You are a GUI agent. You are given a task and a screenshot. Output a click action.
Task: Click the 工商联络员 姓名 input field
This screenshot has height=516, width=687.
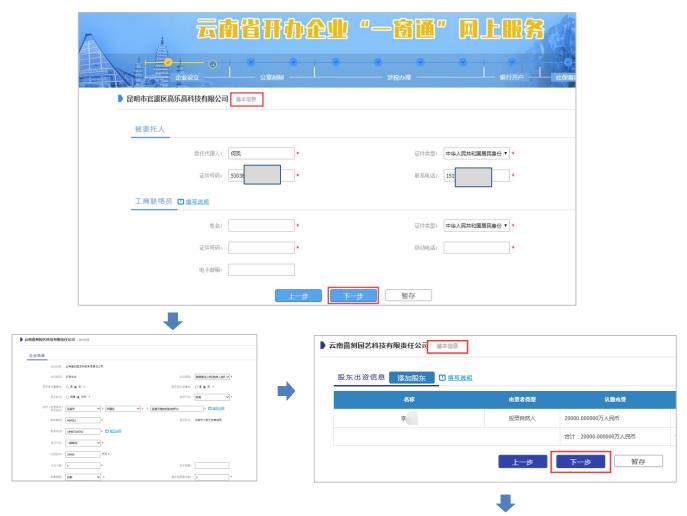click(261, 225)
